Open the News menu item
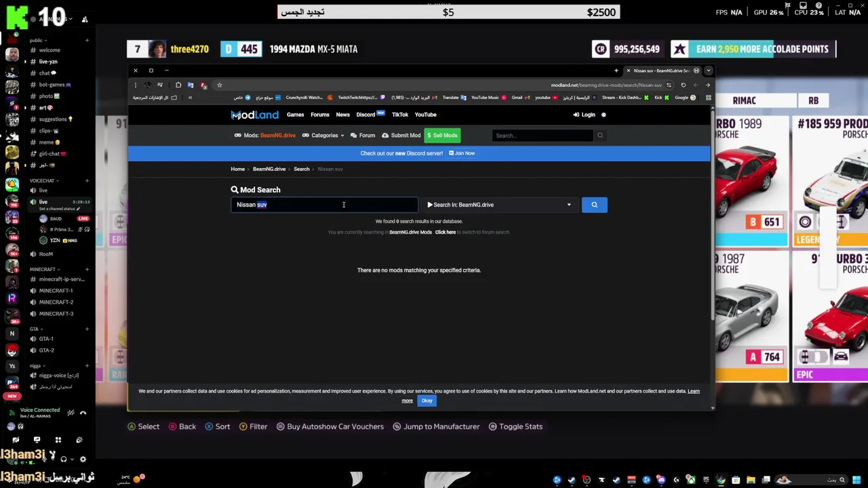This screenshot has width=868, height=488. tap(342, 115)
